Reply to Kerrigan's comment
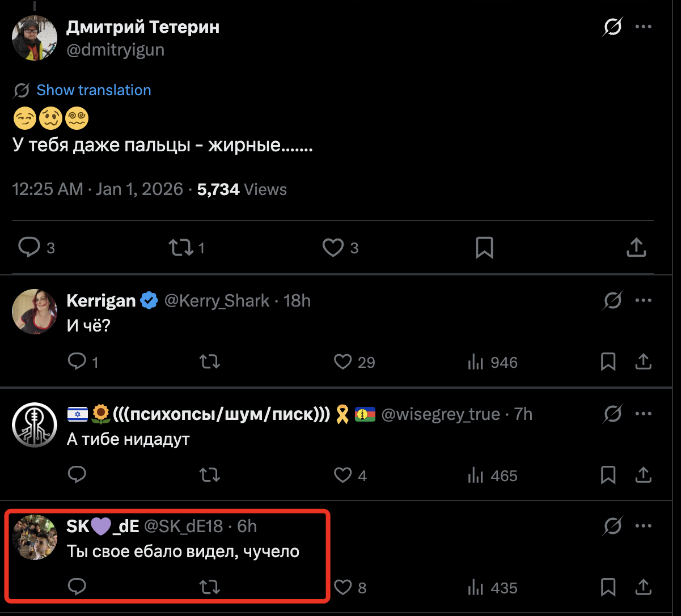 pyautogui.click(x=77, y=362)
